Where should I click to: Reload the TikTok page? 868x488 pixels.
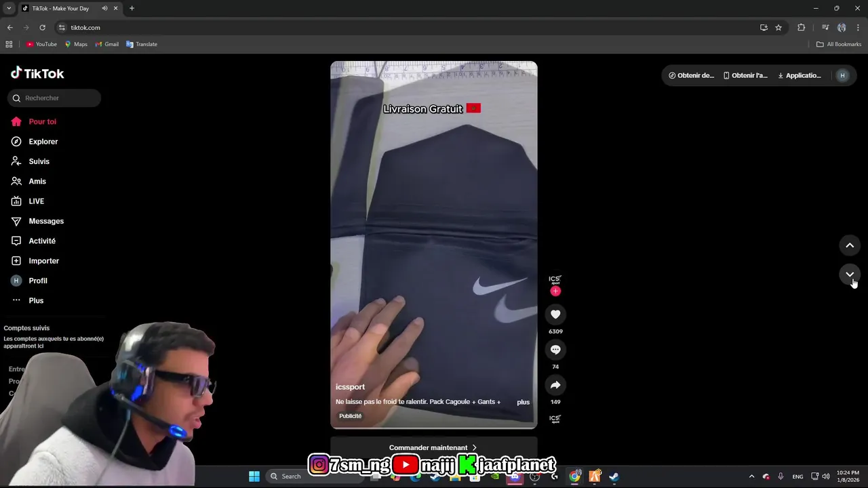tap(42, 27)
